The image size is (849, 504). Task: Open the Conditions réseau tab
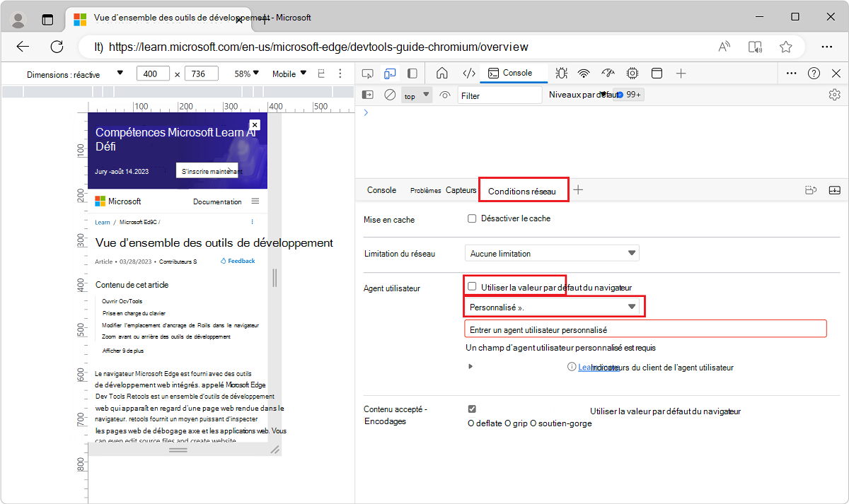click(524, 189)
